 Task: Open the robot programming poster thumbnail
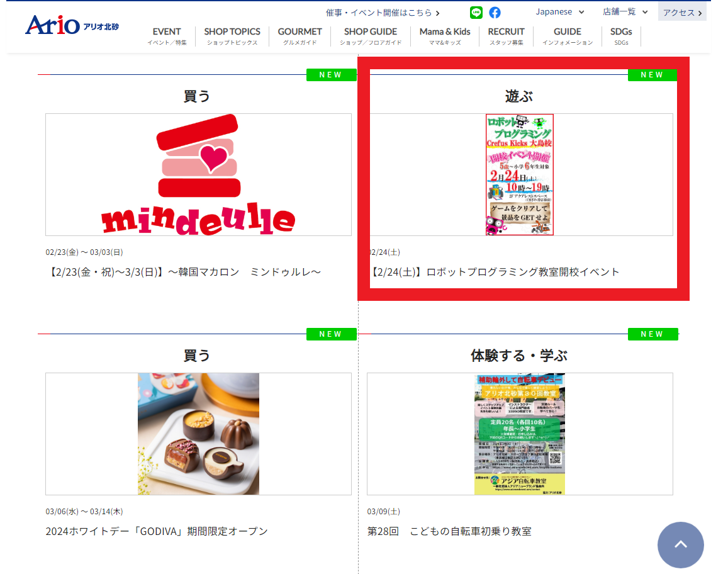[x=520, y=174]
